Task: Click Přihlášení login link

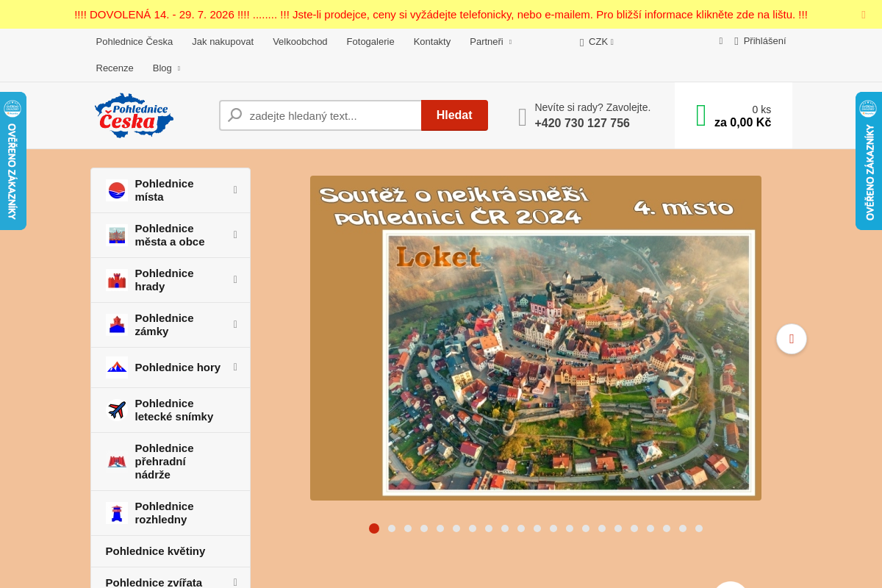Action: (x=764, y=41)
